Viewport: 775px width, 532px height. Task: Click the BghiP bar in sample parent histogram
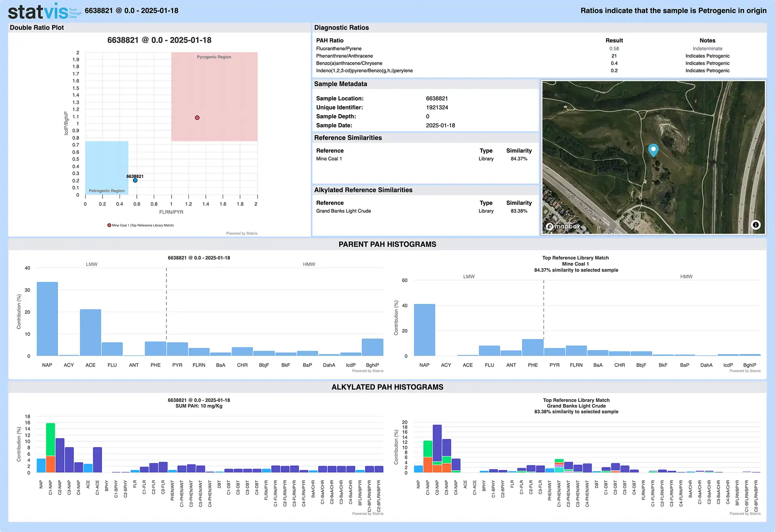coord(372,347)
